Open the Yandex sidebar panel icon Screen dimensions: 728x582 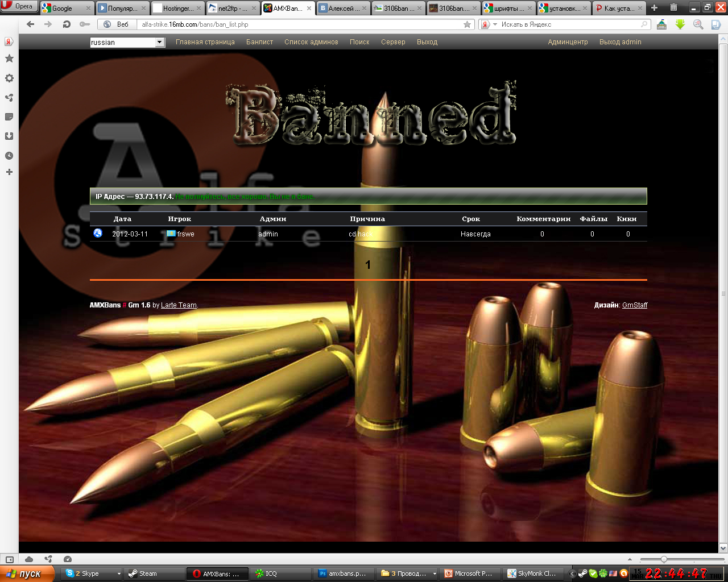9,41
